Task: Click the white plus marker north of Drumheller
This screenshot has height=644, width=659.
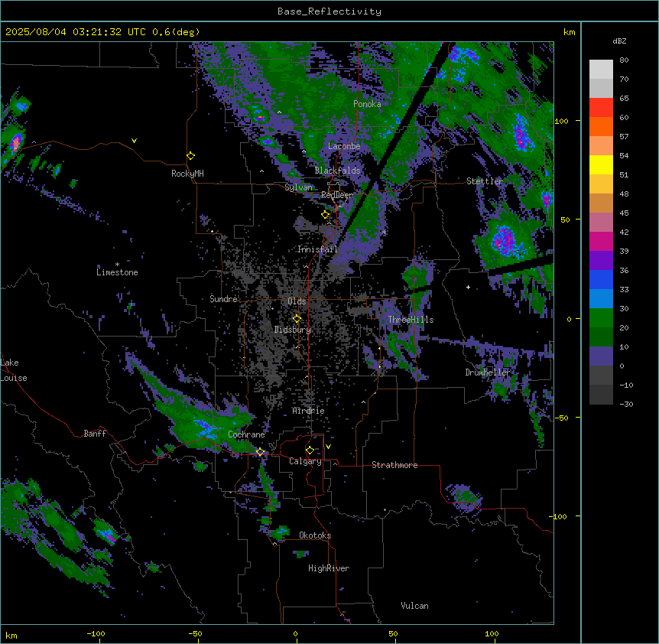Action: (x=468, y=287)
